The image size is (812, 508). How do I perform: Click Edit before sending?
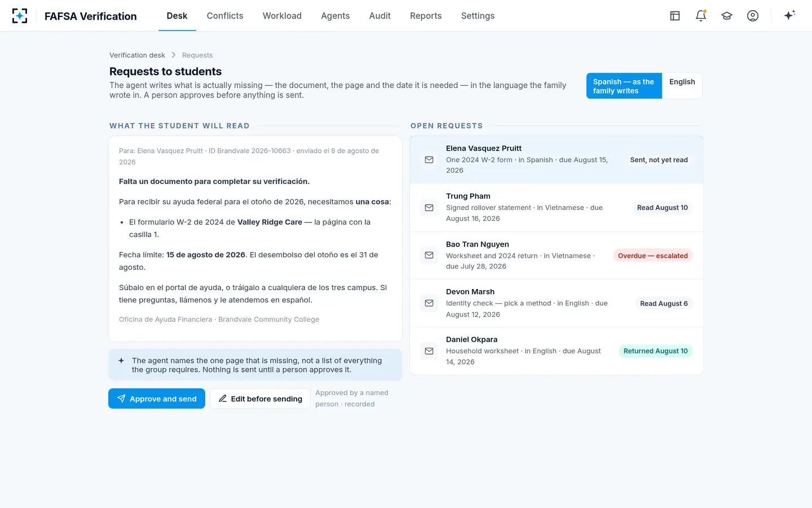tap(260, 398)
